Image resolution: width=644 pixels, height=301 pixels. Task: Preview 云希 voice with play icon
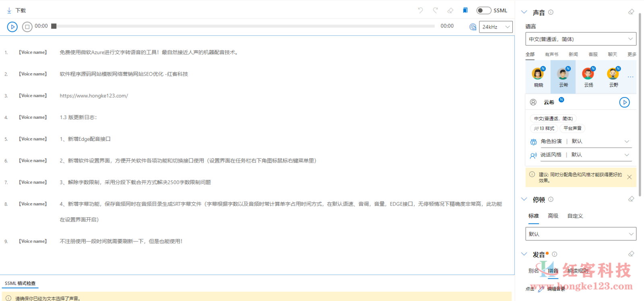point(624,102)
